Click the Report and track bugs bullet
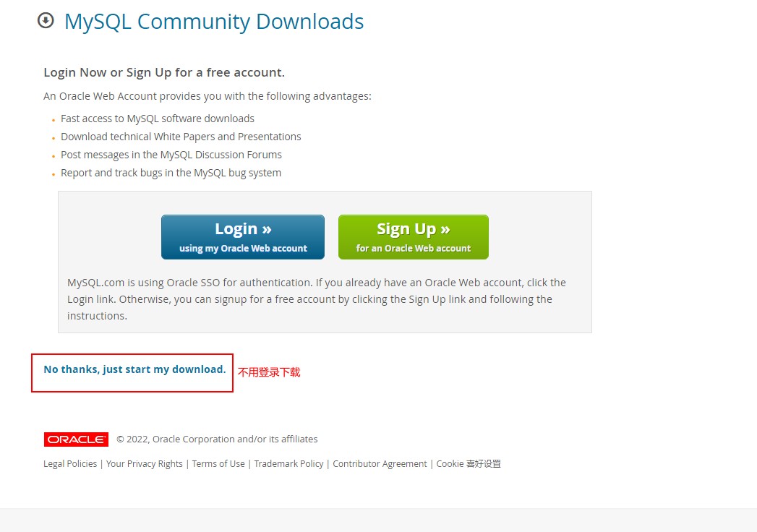Image resolution: width=757 pixels, height=532 pixels. (x=171, y=173)
